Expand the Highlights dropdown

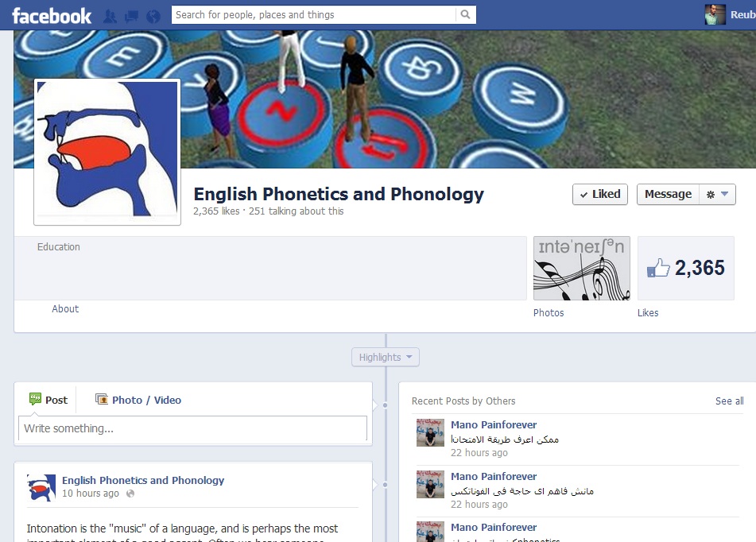386,358
